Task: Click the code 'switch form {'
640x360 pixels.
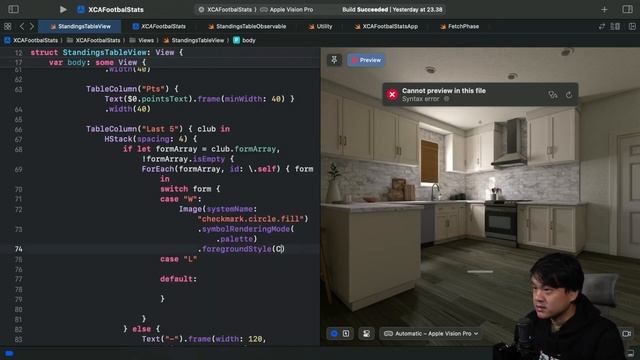Action: 190,189
